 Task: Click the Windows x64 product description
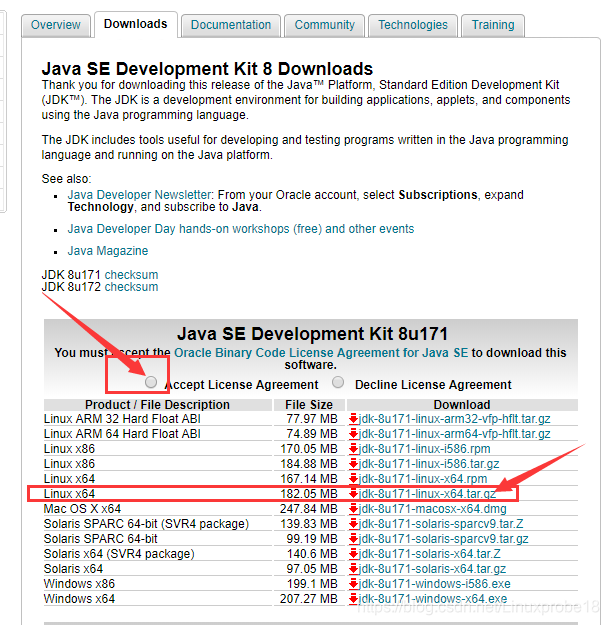click(x=79, y=599)
